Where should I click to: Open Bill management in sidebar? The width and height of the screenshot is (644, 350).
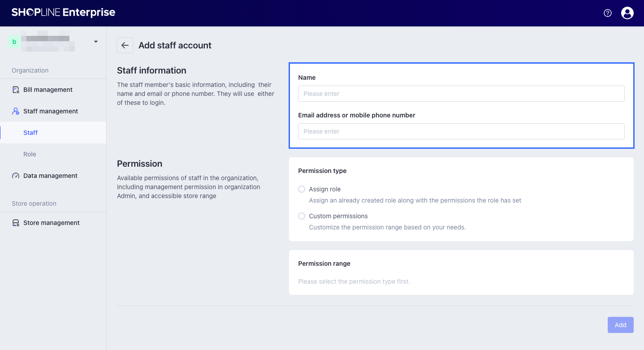[x=53, y=90]
